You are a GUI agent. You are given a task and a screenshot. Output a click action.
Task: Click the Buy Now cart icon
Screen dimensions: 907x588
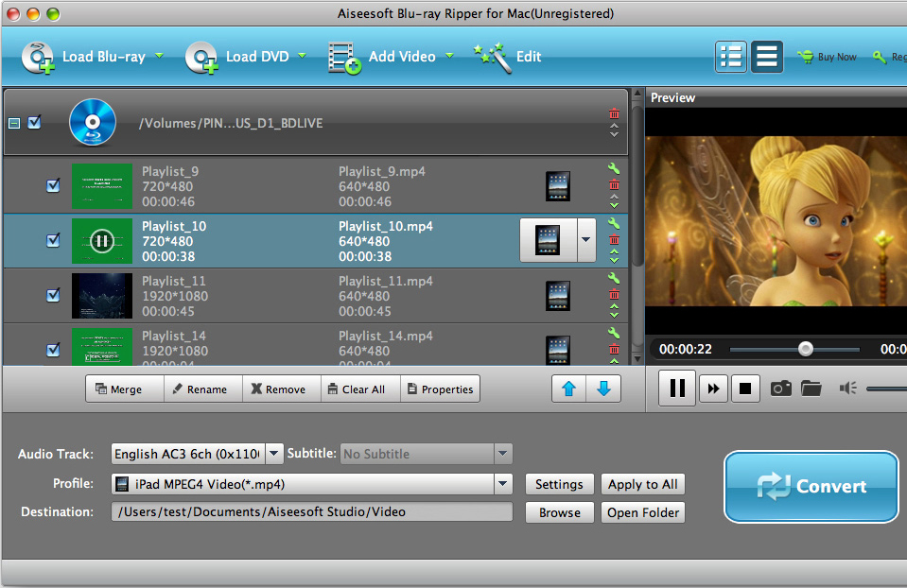pos(805,57)
